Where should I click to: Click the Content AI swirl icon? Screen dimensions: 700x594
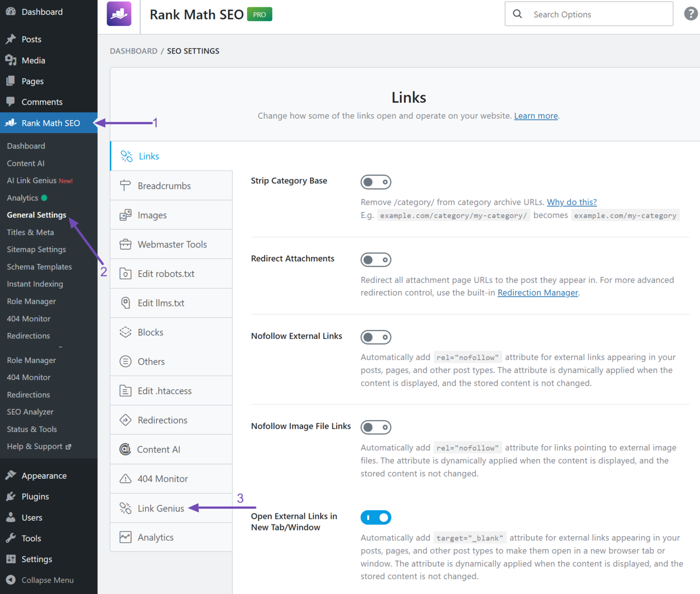coord(125,449)
